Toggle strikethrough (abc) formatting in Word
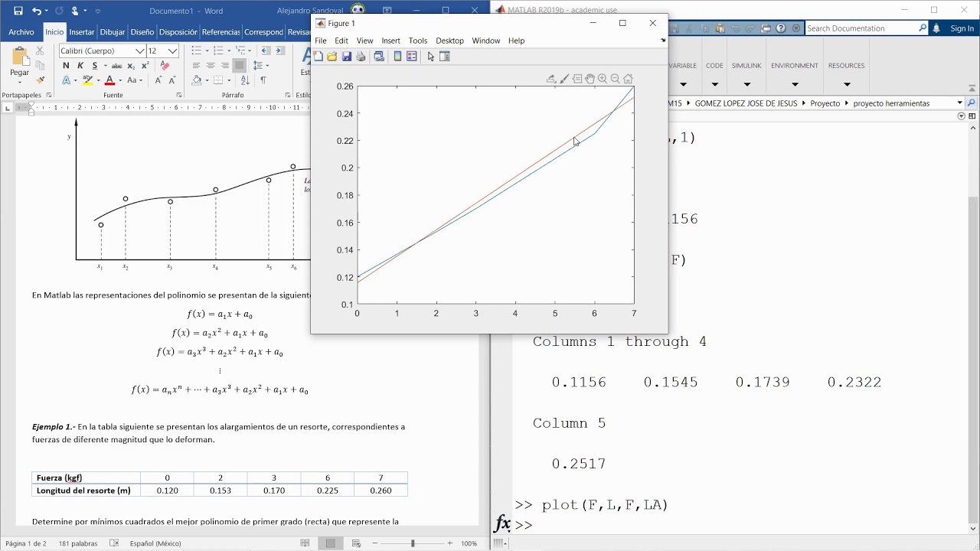Image resolution: width=980 pixels, height=551 pixels. (116, 66)
